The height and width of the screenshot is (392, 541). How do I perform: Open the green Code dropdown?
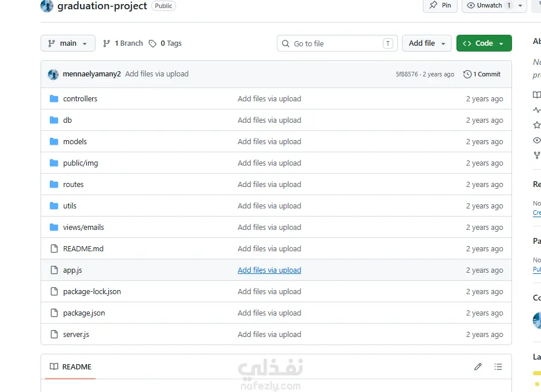pos(484,43)
